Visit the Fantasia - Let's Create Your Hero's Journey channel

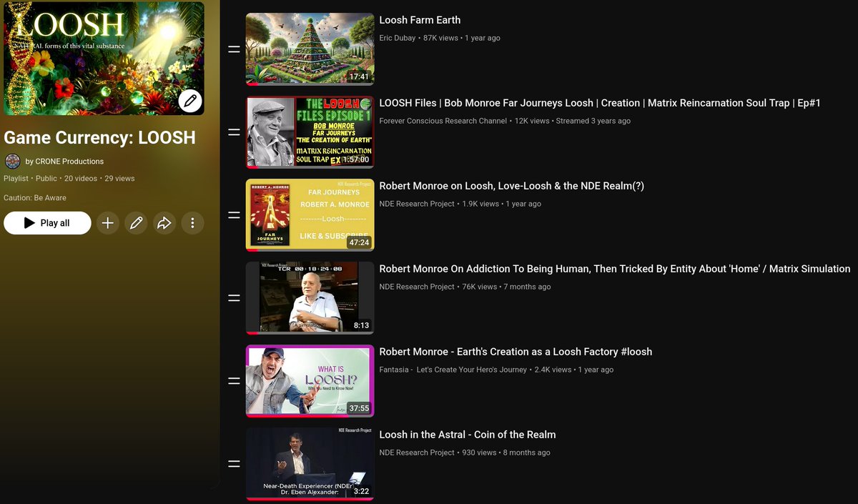tap(453, 370)
